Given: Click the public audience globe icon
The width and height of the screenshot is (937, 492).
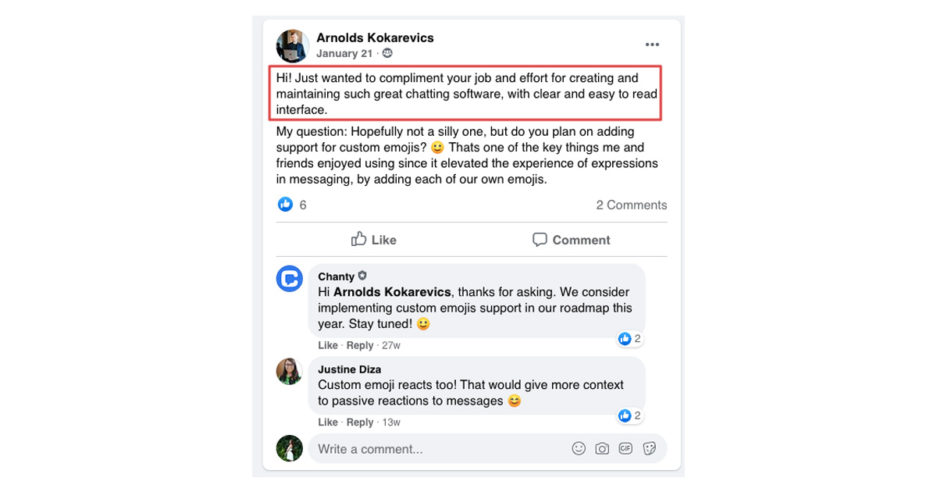Looking at the screenshot, I should click(388, 53).
